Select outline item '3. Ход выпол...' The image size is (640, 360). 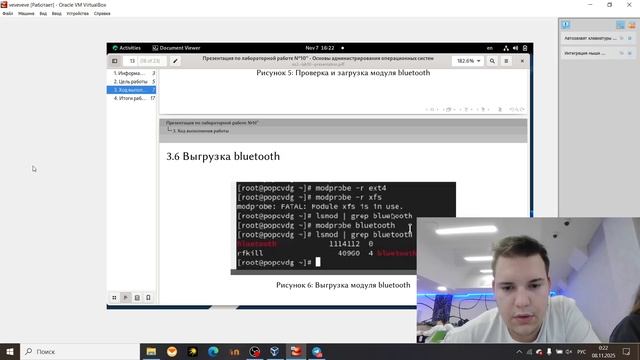coord(131,90)
